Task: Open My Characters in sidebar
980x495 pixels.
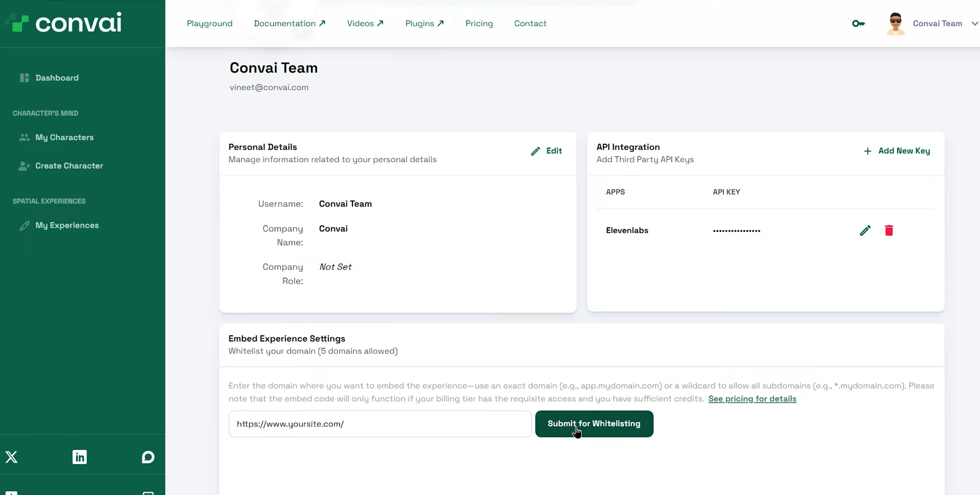Action: pos(65,137)
